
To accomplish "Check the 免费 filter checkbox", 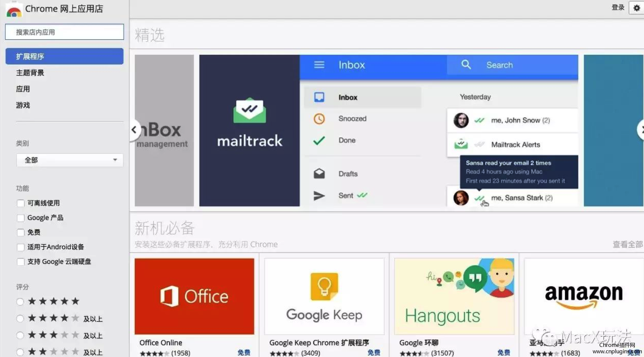I will click(x=21, y=232).
